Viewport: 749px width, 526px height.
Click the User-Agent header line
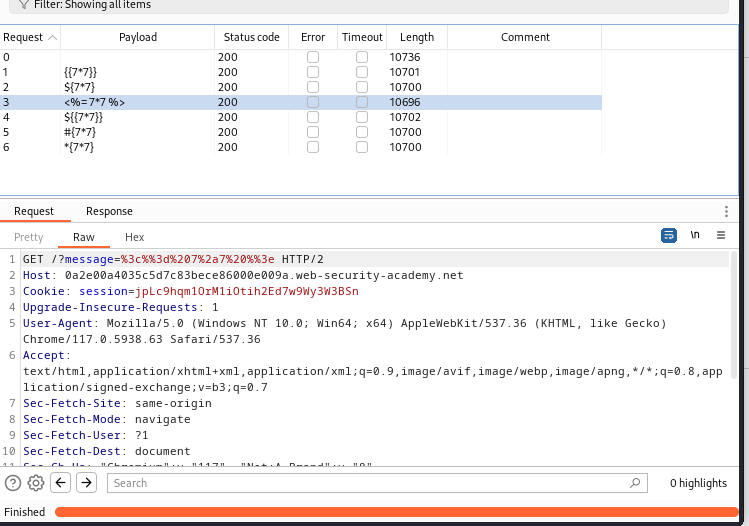344,331
